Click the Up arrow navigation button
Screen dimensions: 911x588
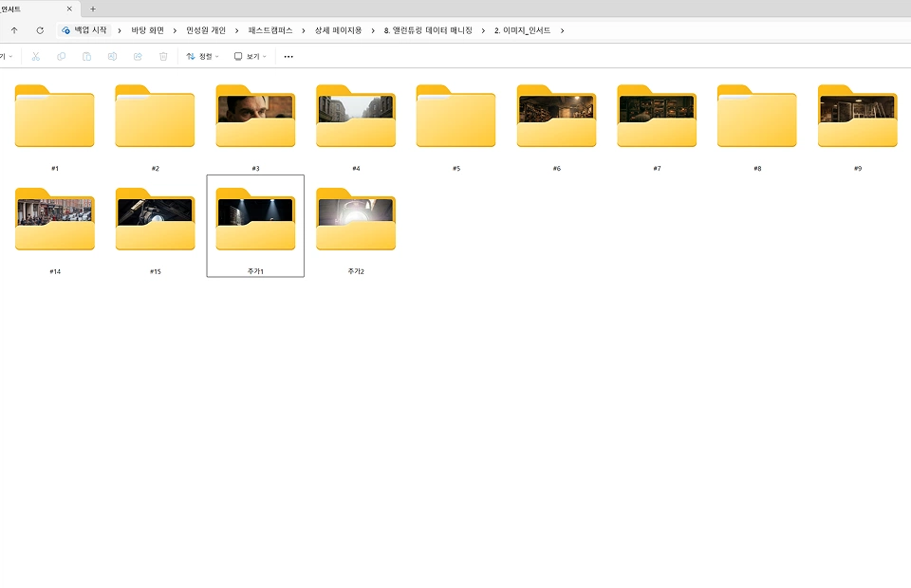pyautogui.click(x=14, y=30)
